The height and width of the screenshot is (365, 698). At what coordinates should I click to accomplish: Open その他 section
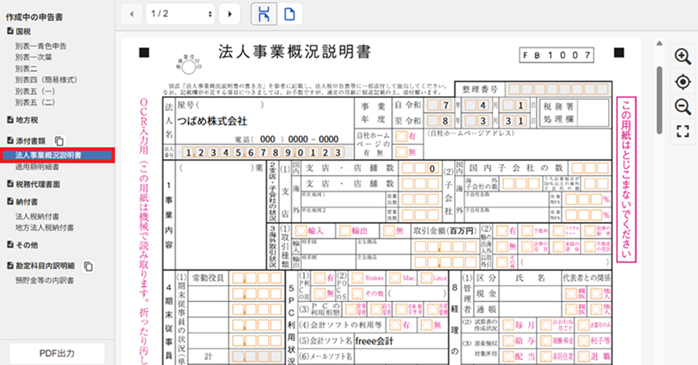[x=22, y=245]
